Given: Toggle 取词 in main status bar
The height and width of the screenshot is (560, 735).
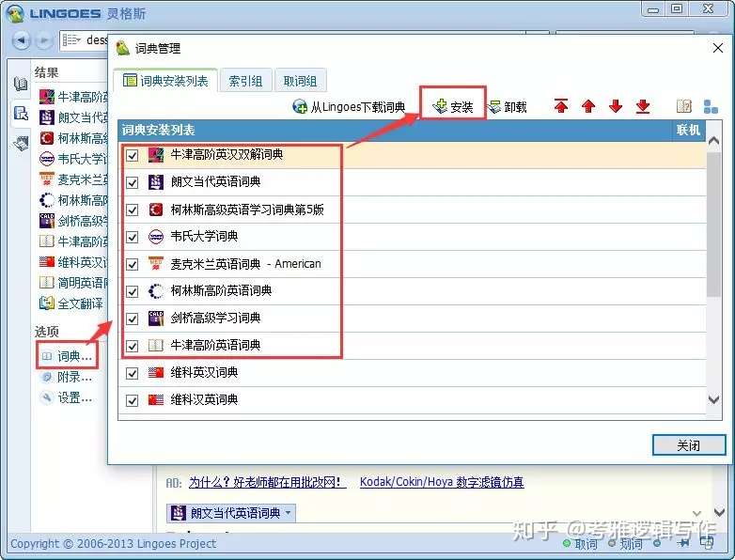Looking at the screenshot, I should click(580, 544).
